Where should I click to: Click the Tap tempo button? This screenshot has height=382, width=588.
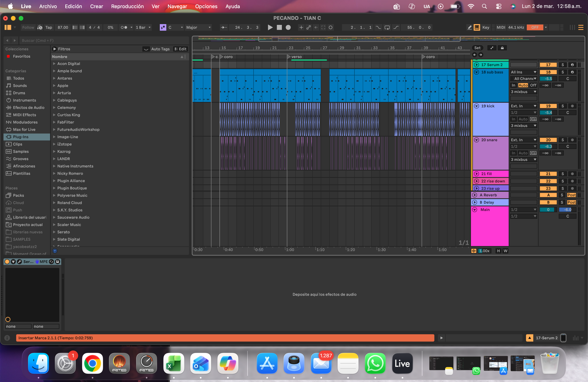pos(49,27)
